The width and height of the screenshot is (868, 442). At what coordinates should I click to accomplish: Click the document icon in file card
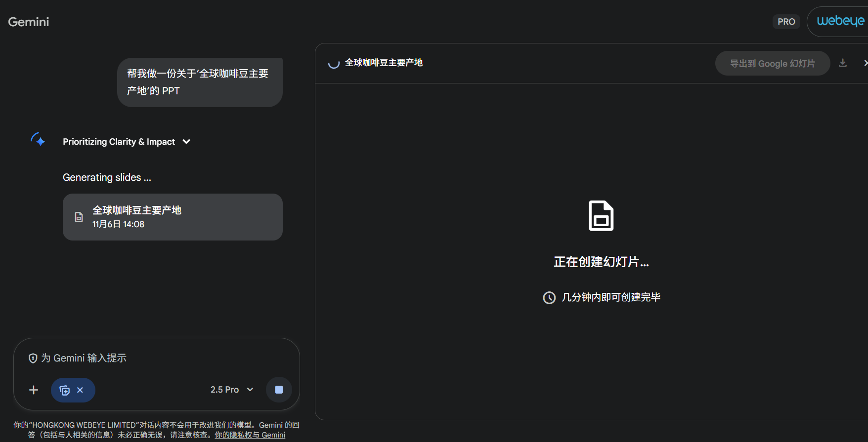pyautogui.click(x=79, y=217)
